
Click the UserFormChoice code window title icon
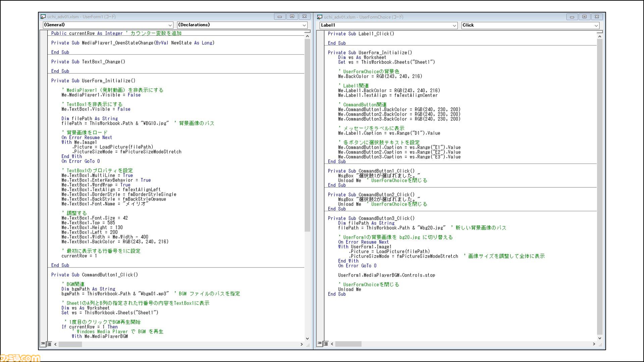click(x=320, y=17)
